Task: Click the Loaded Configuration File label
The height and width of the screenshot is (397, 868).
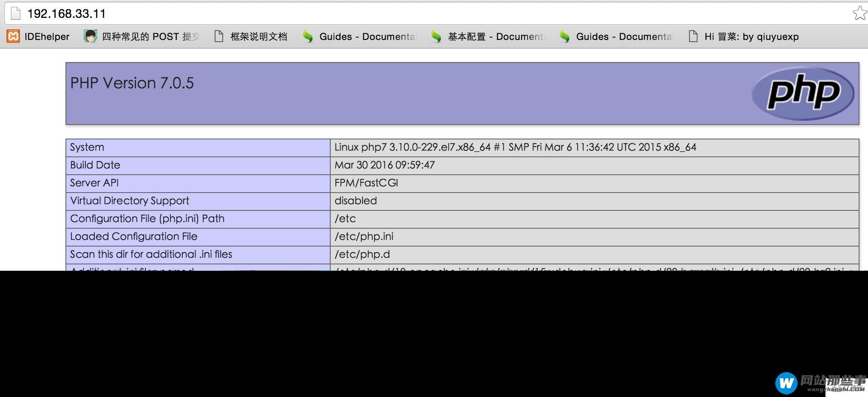Action: 134,236
